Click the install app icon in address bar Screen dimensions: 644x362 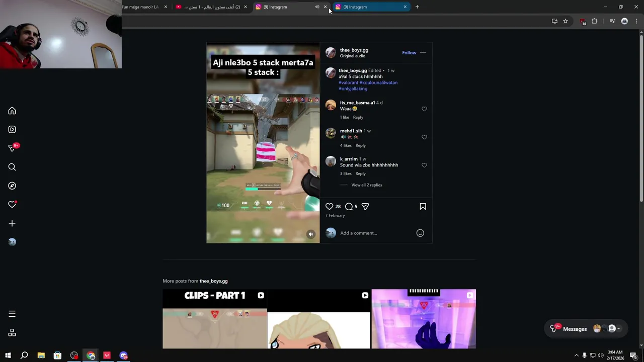tap(554, 21)
